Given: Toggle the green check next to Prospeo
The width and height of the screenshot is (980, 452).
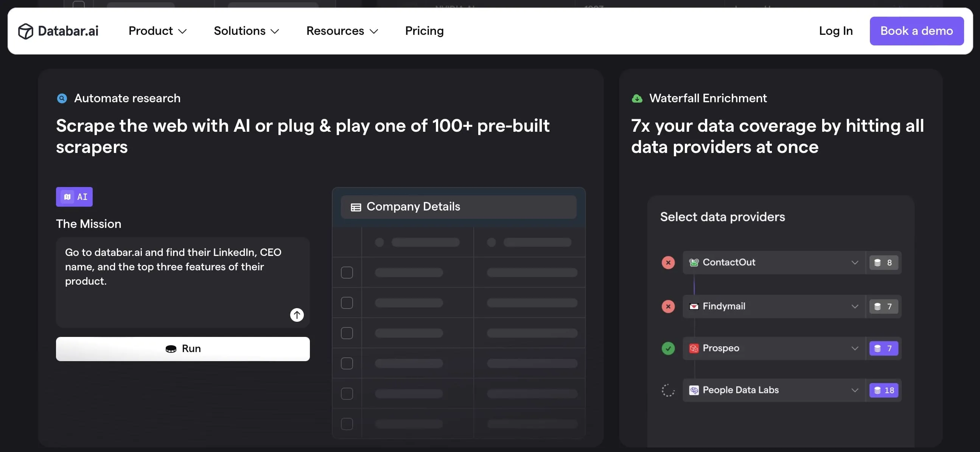Looking at the screenshot, I should tap(669, 348).
